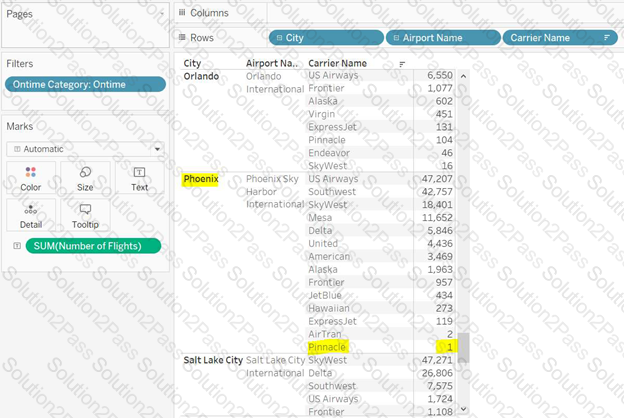Select the Ontime Category filter pill
This screenshot has width=624, height=418.
84,84
